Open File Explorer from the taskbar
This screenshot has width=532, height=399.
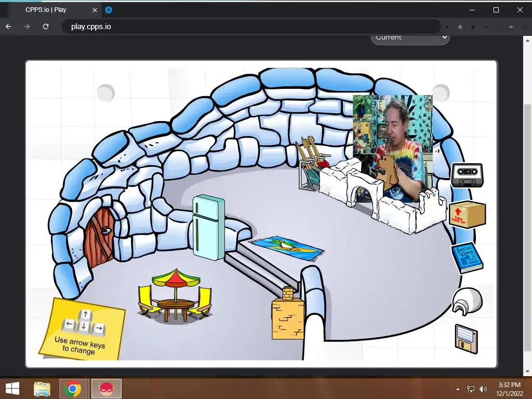42,389
